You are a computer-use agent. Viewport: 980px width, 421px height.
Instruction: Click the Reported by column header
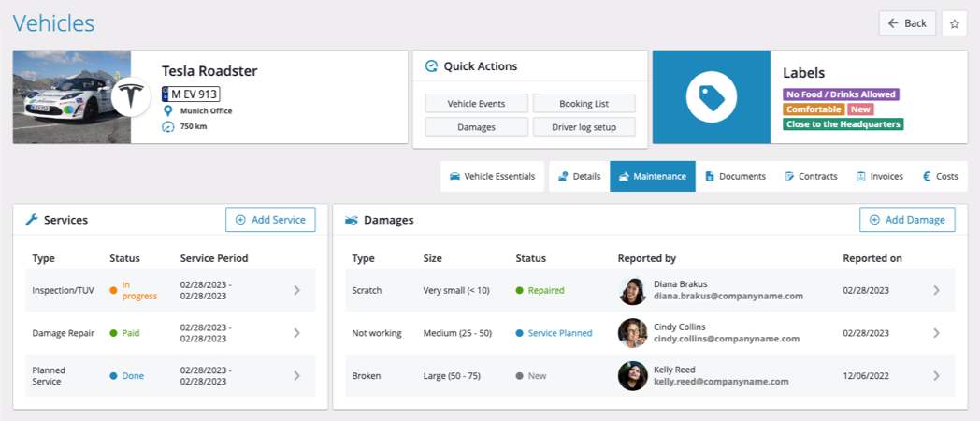pos(647,257)
